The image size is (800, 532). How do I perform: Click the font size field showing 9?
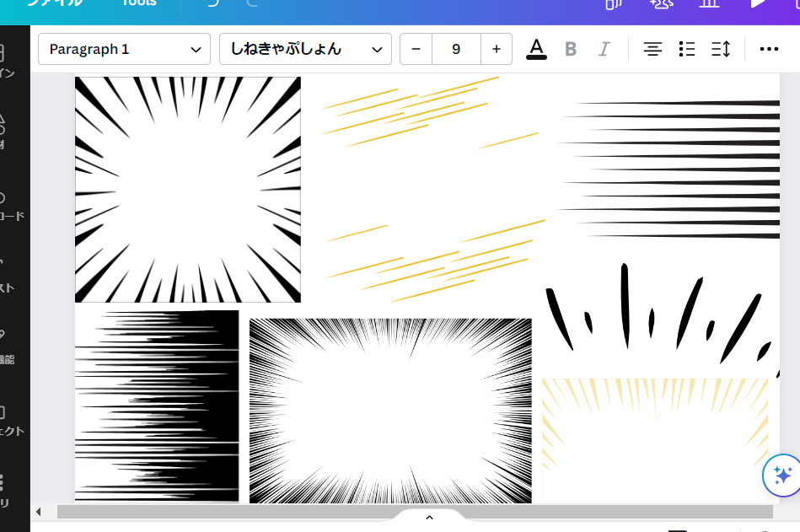[456, 49]
